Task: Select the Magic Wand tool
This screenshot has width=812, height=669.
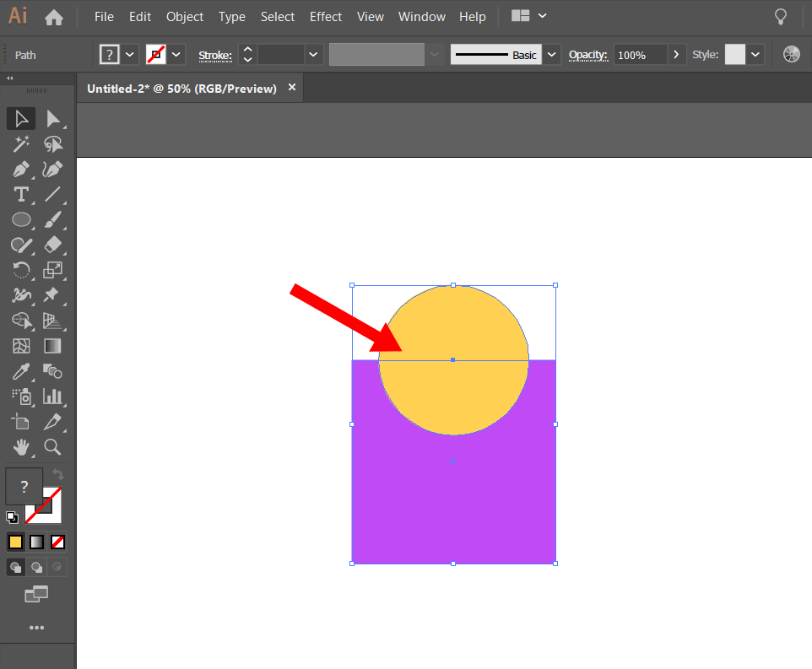Action: coord(20,143)
